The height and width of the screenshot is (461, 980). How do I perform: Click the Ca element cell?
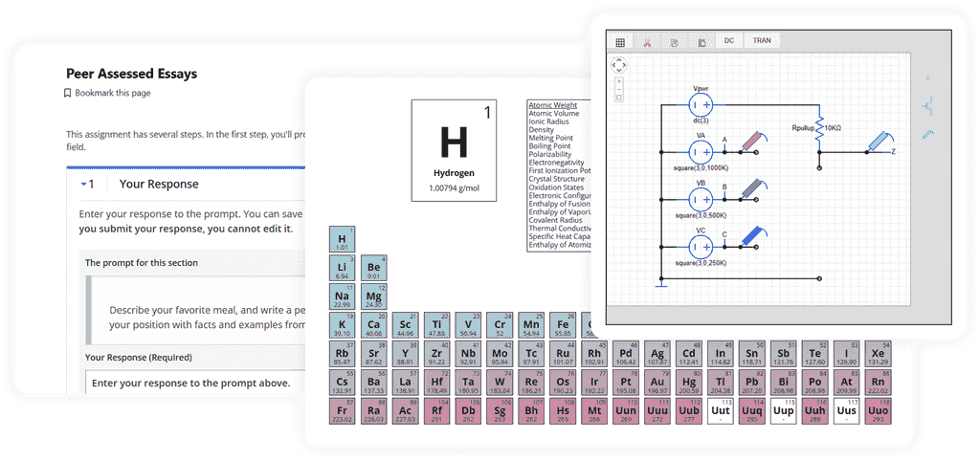coord(374,325)
